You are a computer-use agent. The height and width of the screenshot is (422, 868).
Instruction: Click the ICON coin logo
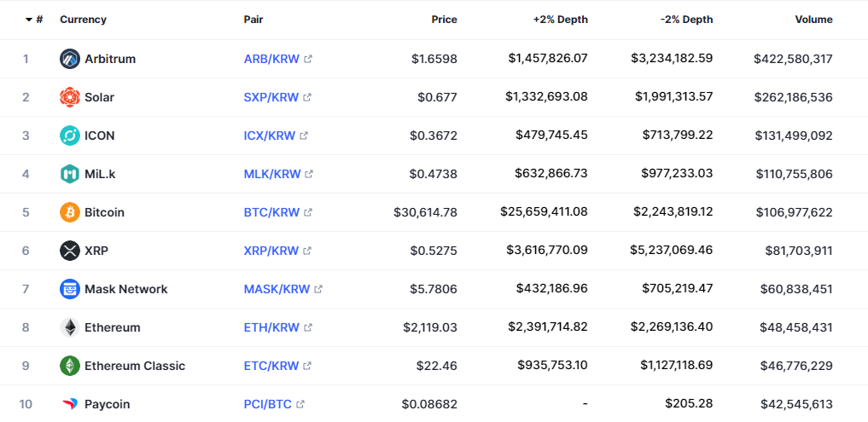(70, 136)
